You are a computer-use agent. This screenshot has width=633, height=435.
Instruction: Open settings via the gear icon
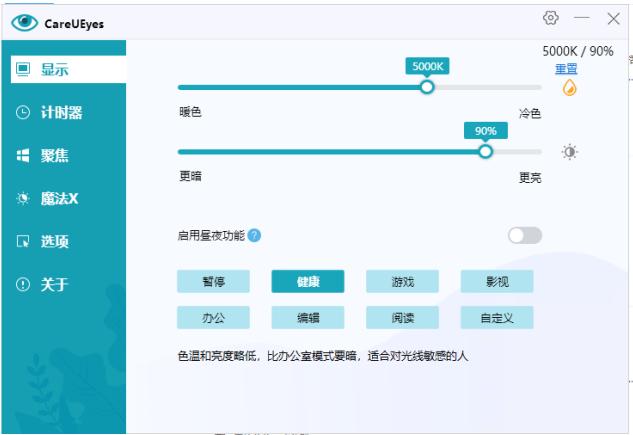(551, 18)
